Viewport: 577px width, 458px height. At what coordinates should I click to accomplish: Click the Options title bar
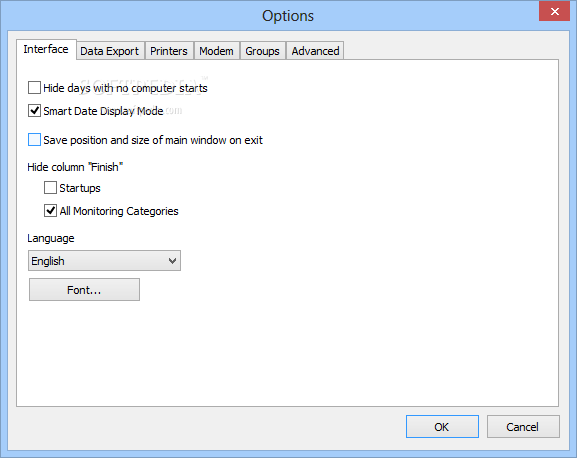click(288, 16)
